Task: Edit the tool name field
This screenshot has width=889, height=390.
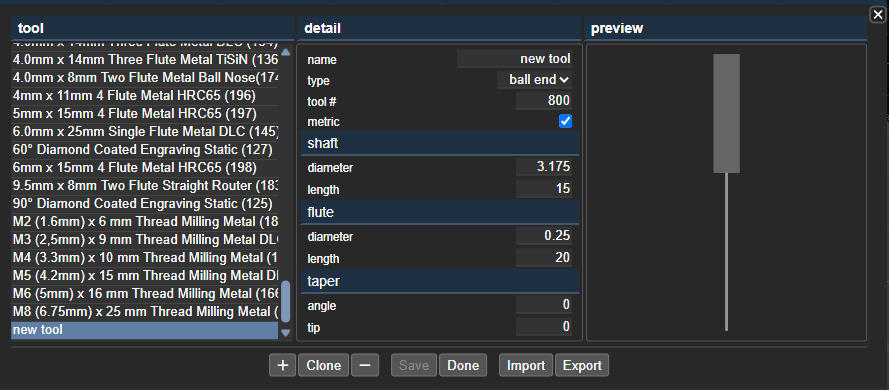Action: pos(514,59)
